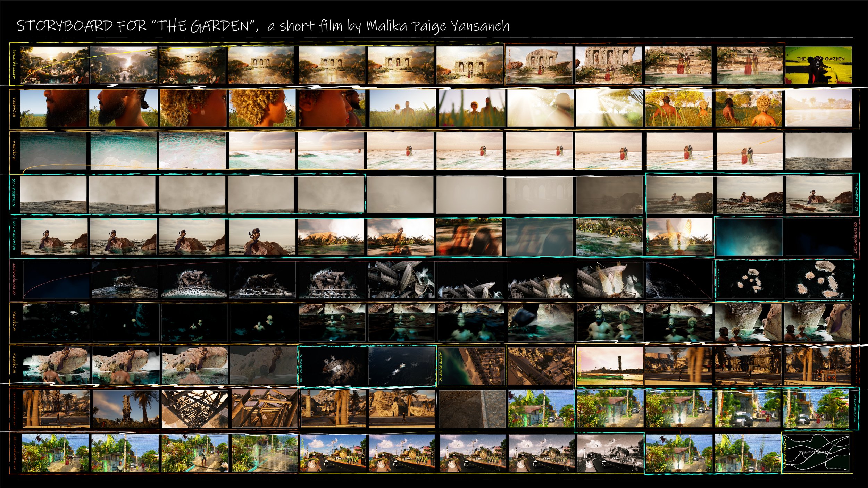The height and width of the screenshot is (488, 868).
Task: Select the sunburst rays through trees frame
Action: [x=609, y=108]
